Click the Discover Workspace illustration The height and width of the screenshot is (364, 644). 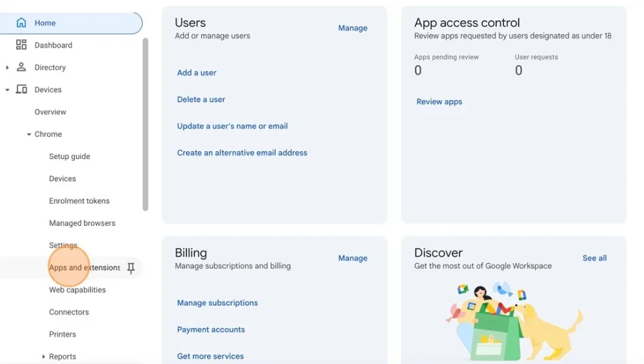click(x=513, y=322)
